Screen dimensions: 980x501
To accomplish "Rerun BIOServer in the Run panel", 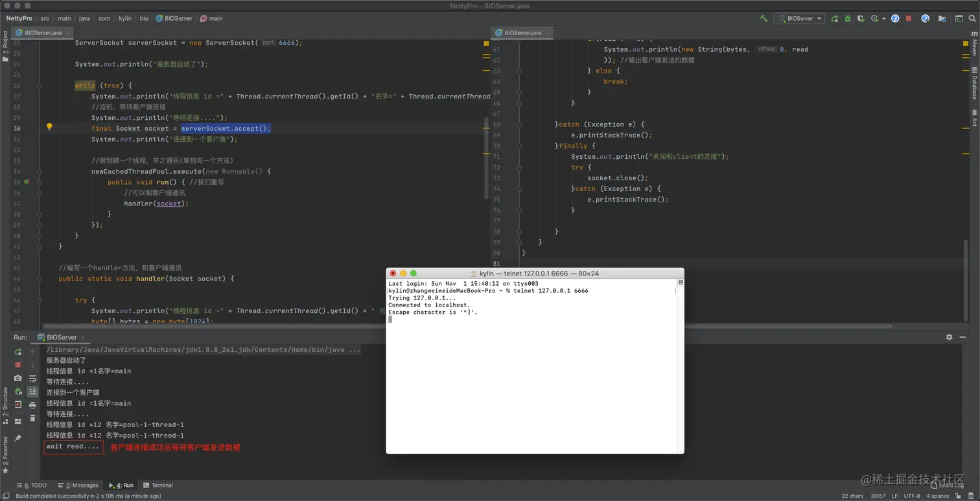I will click(18, 352).
